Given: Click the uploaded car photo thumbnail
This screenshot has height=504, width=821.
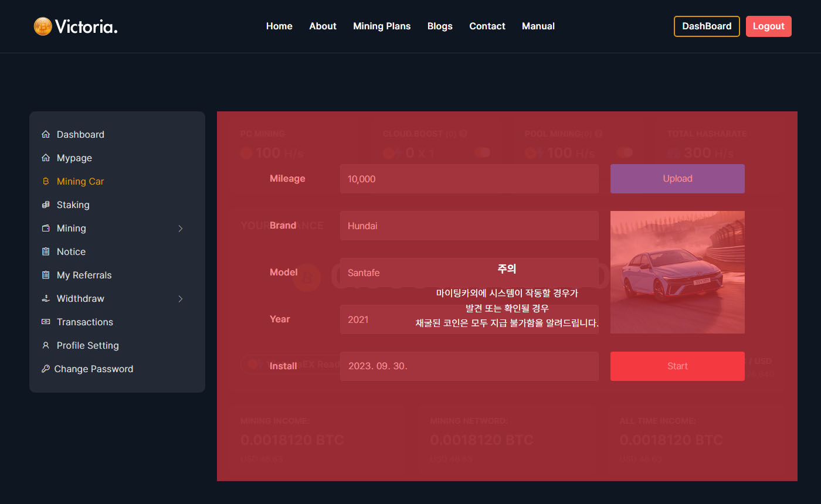Looking at the screenshot, I should click(x=677, y=272).
